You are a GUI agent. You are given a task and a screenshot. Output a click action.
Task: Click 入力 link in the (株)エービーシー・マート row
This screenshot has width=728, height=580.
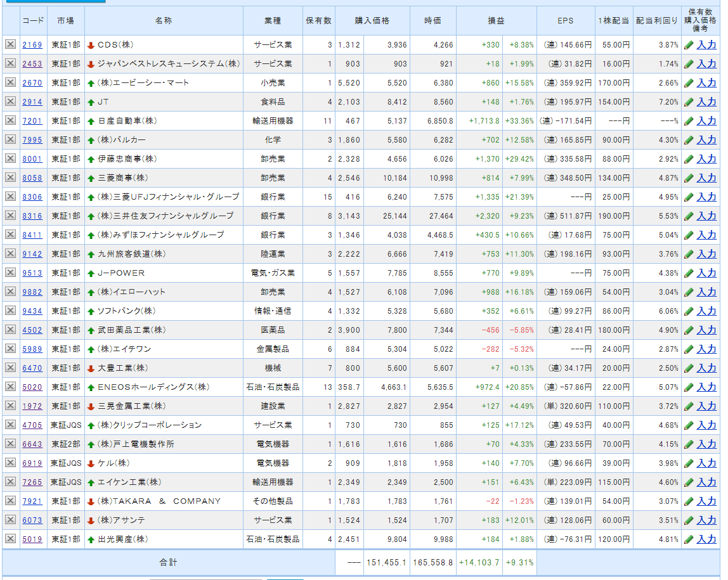[x=706, y=83]
